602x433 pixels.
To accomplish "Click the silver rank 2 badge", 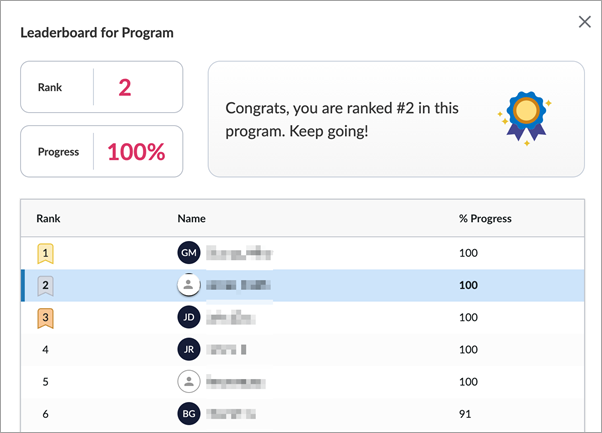I will click(46, 286).
